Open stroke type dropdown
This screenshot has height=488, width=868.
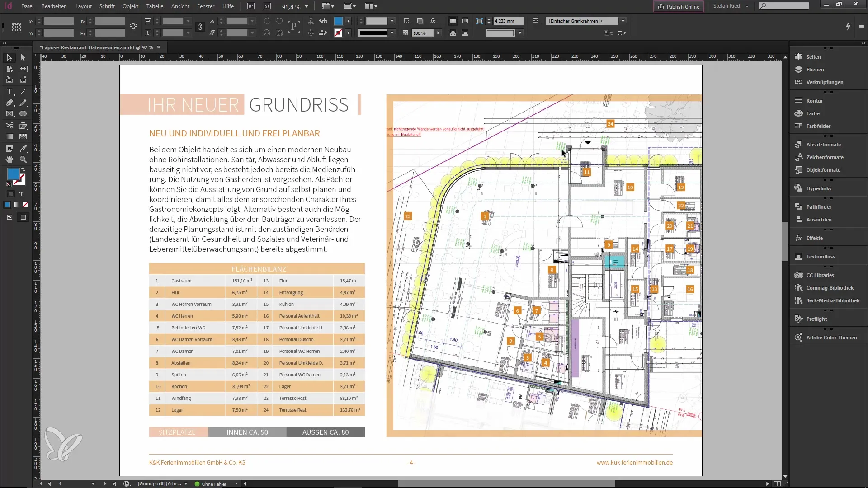(x=392, y=33)
